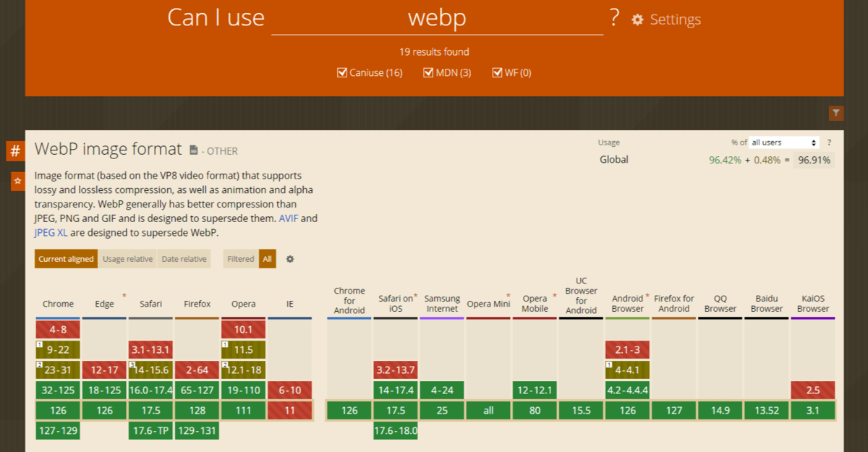Click Opera Mobile 80 cell

[x=535, y=411]
